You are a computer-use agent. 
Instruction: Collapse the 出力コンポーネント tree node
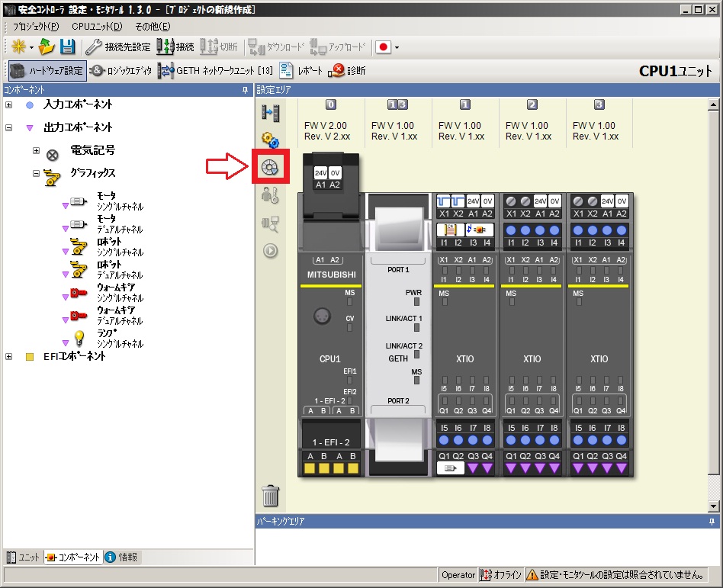(x=9, y=127)
